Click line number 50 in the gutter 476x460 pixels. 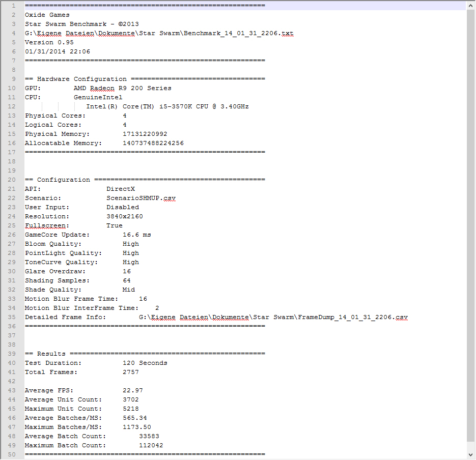click(12, 454)
